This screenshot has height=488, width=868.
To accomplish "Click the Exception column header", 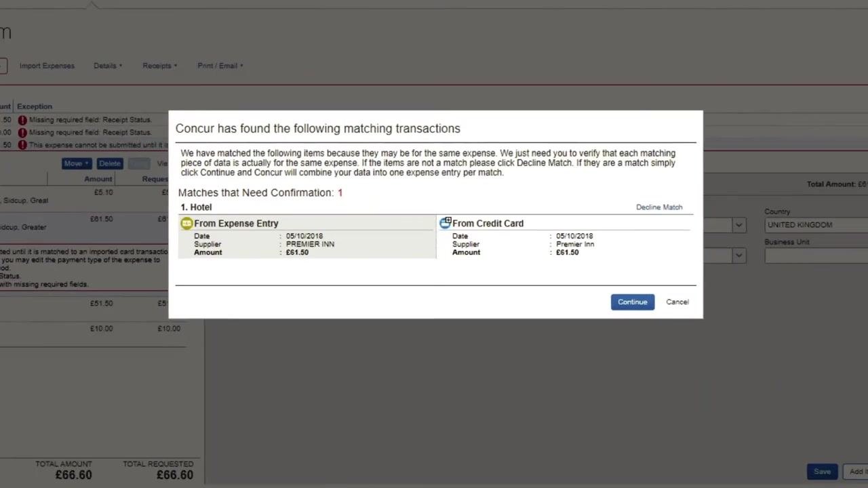I will (35, 106).
